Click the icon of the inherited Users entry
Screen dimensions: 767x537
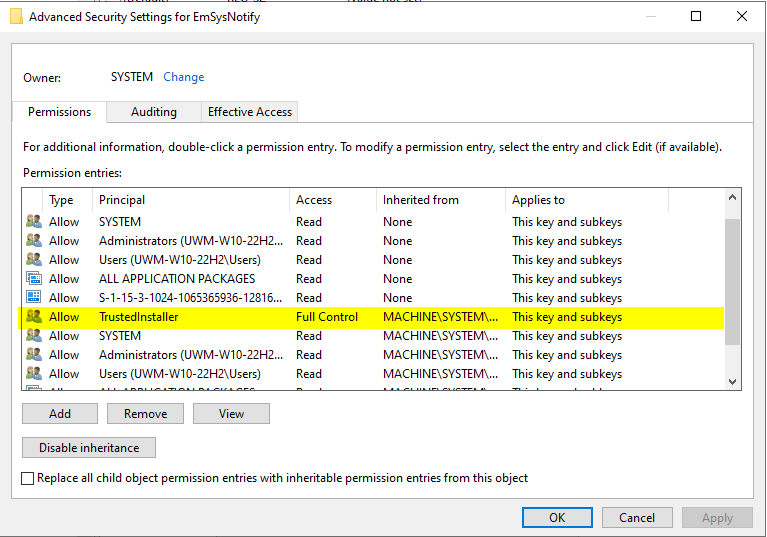click(34, 374)
